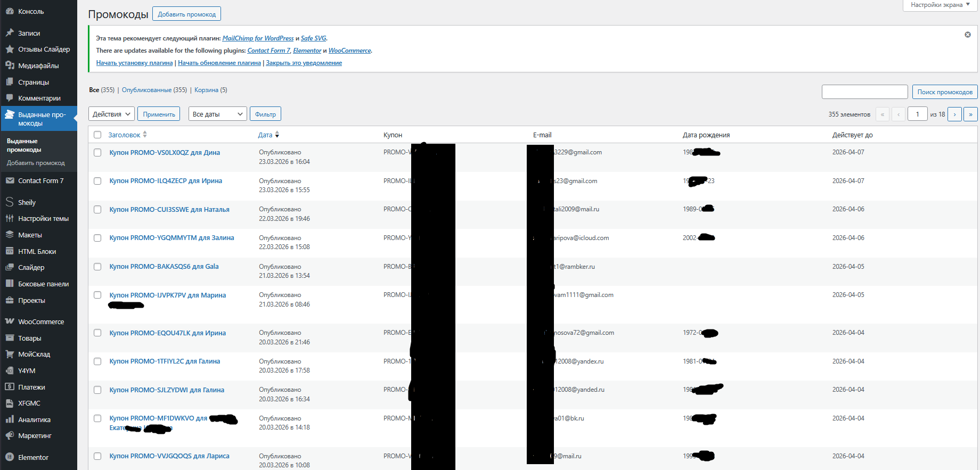980x470 pixels.
Task: Click the Y4YM sidebar icon
Action: point(10,370)
